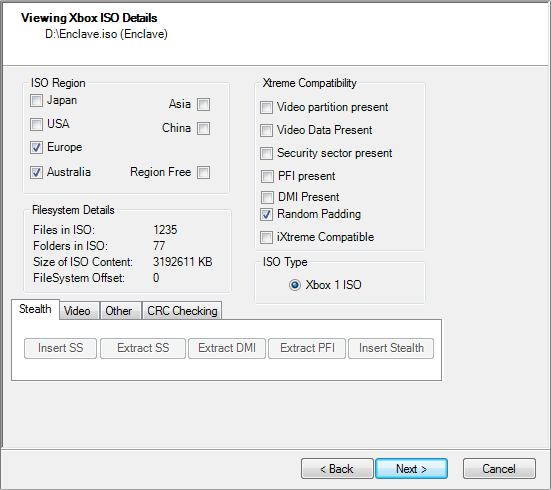This screenshot has width=551, height=490.
Task: Click the FileSystem Offset value 0
Action: [156, 278]
